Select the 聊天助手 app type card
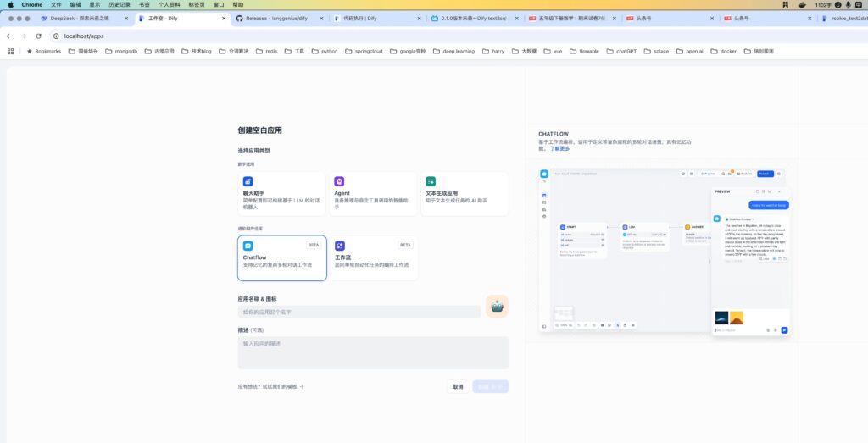Image resolution: width=868 pixels, height=443 pixels. 281,194
